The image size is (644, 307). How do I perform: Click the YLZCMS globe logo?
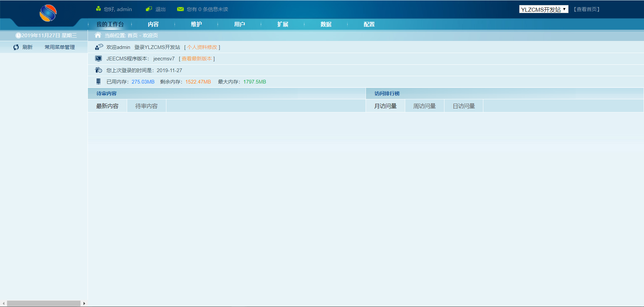[x=48, y=13]
